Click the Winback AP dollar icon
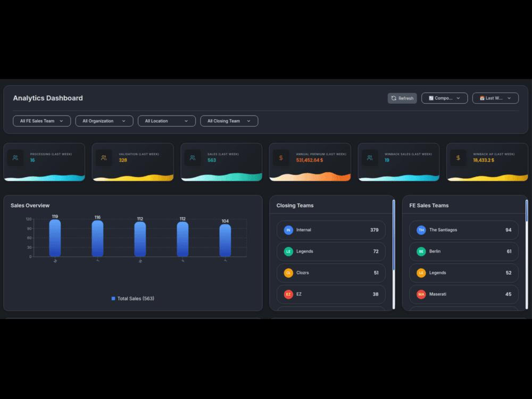Viewport: 532px width, 399px height. pyautogui.click(x=459, y=158)
